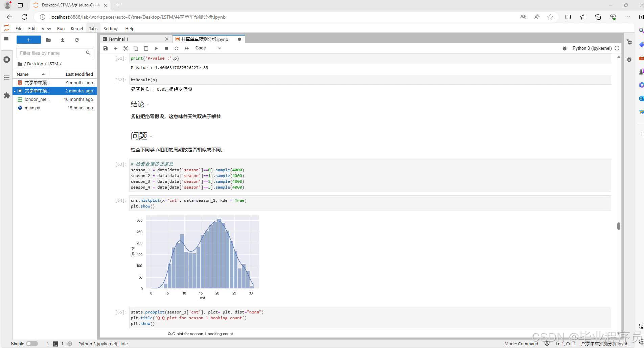644x348 pixels.
Task: Save the notebook using the disk icon
Action: coord(106,48)
